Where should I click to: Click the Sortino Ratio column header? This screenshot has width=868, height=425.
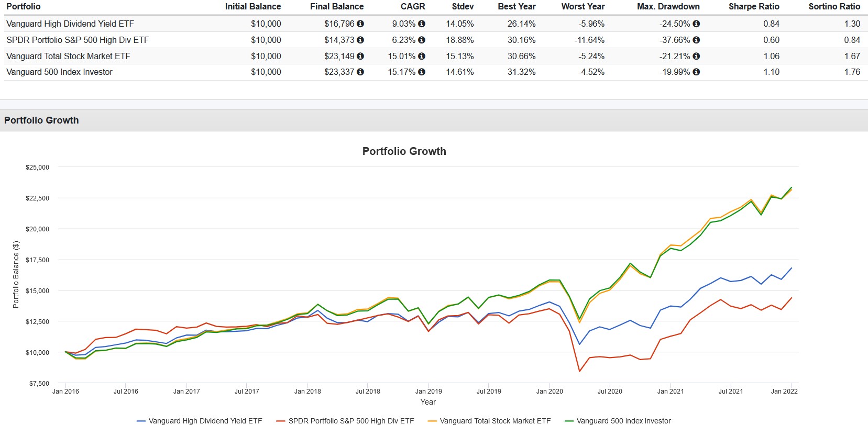coord(834,6)
